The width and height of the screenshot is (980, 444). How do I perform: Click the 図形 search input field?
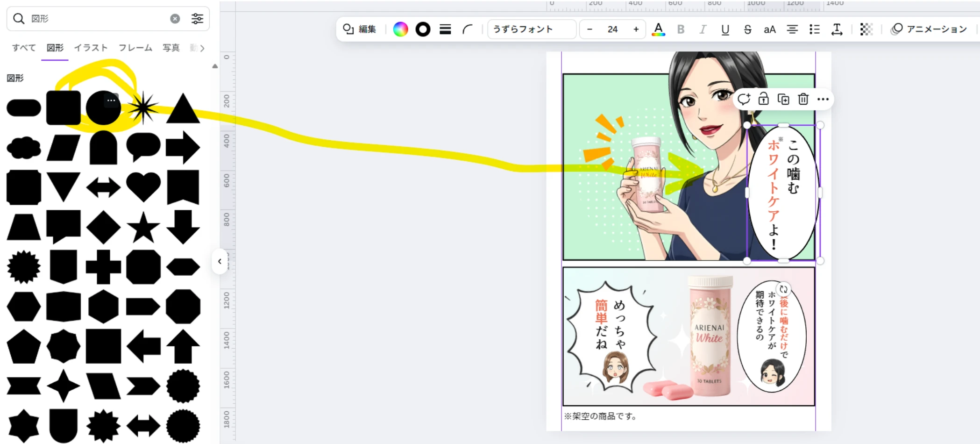pos(98,19)
